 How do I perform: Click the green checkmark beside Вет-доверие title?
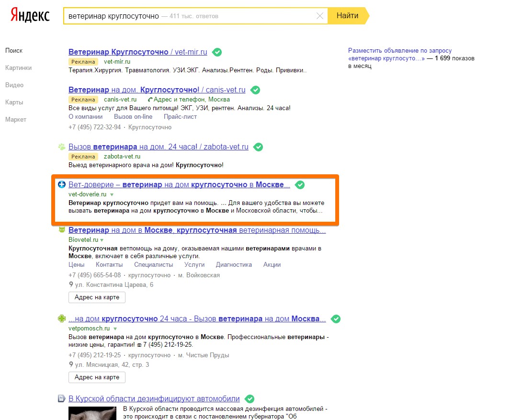[x=300, y=185]
